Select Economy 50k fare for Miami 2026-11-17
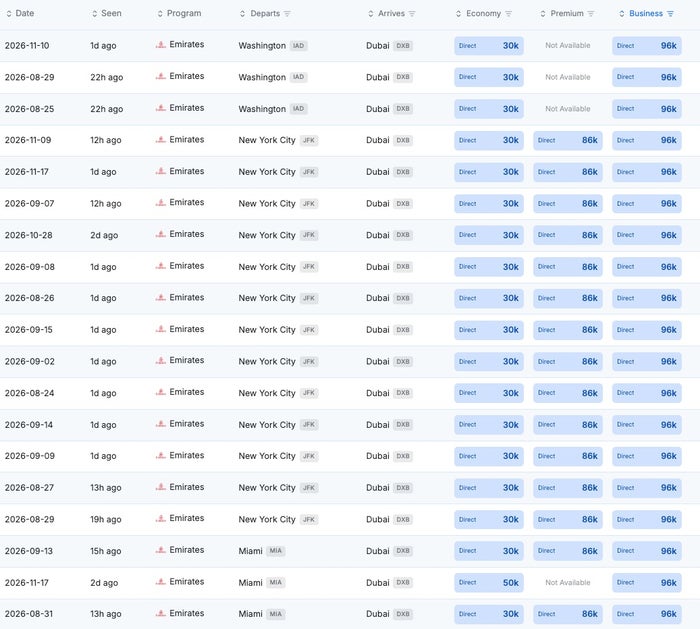 tap(489, 583)
